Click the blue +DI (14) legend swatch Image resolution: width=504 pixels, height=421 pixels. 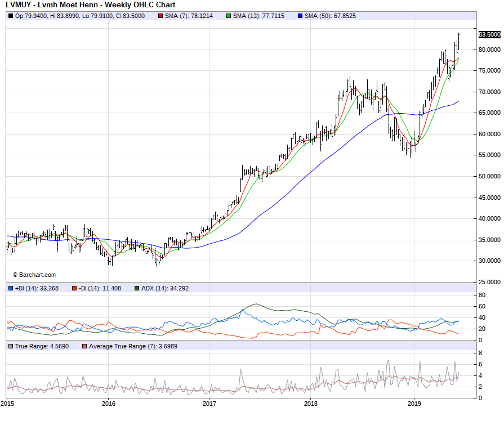click(11, 288)
